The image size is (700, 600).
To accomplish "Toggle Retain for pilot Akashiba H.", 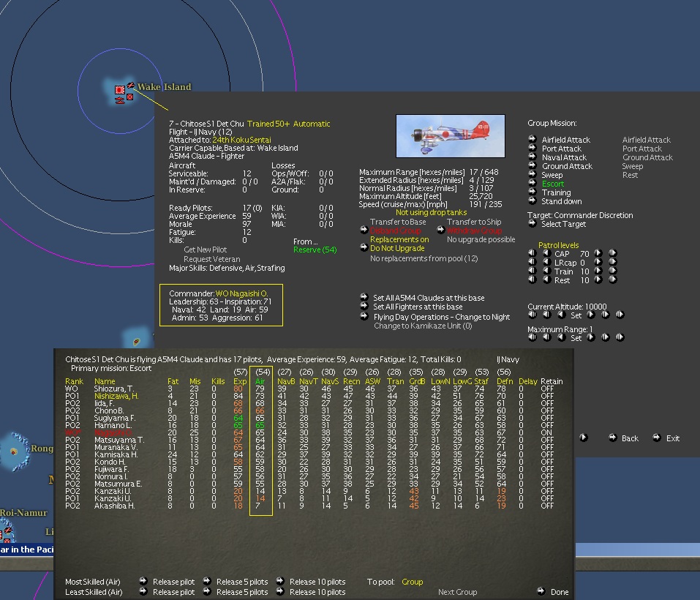I will click(547, 506).
